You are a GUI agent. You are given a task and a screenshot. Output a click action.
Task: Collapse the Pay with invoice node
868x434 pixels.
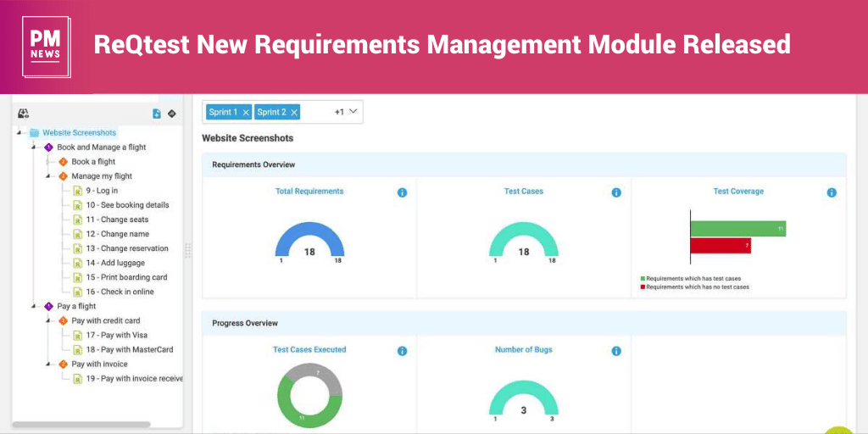point(48,364)
